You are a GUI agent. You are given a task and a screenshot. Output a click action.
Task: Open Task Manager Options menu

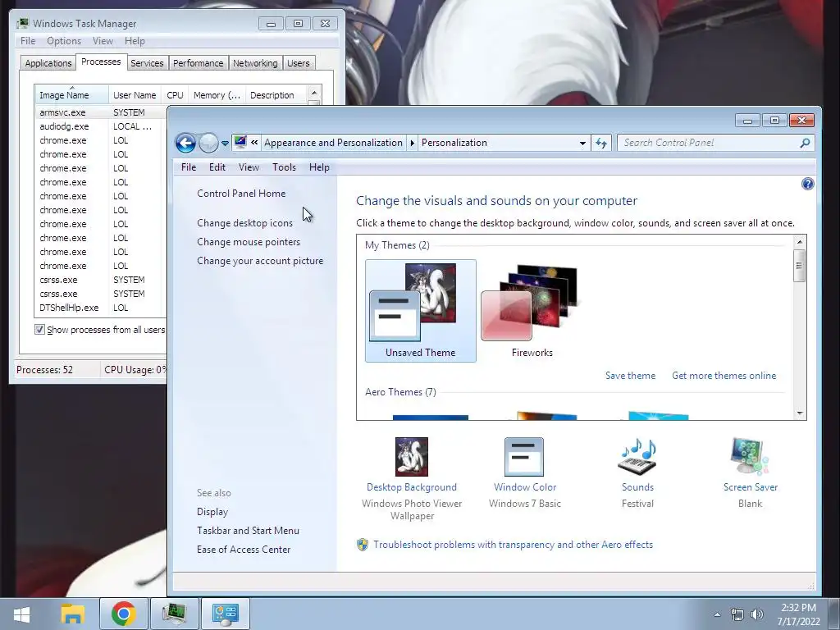64,41
